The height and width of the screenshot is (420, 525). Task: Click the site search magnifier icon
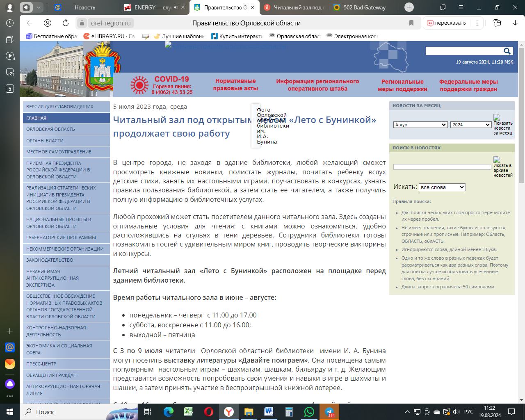click(507, 51)
